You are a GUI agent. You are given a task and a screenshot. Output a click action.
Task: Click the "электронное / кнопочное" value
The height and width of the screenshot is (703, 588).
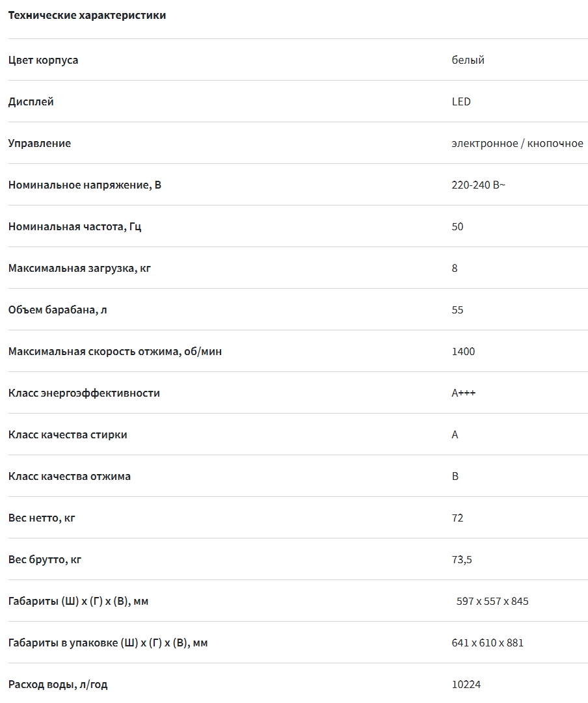point(517,143)
